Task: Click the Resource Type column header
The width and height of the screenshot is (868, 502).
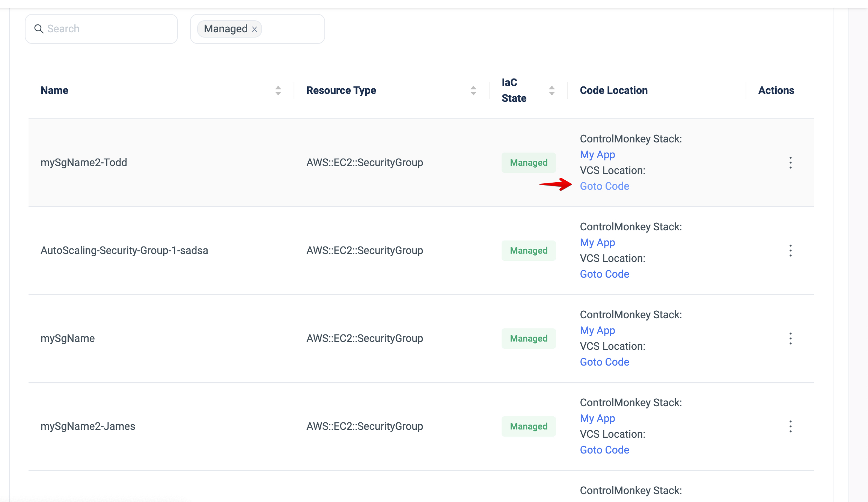Action: (341, 91)
